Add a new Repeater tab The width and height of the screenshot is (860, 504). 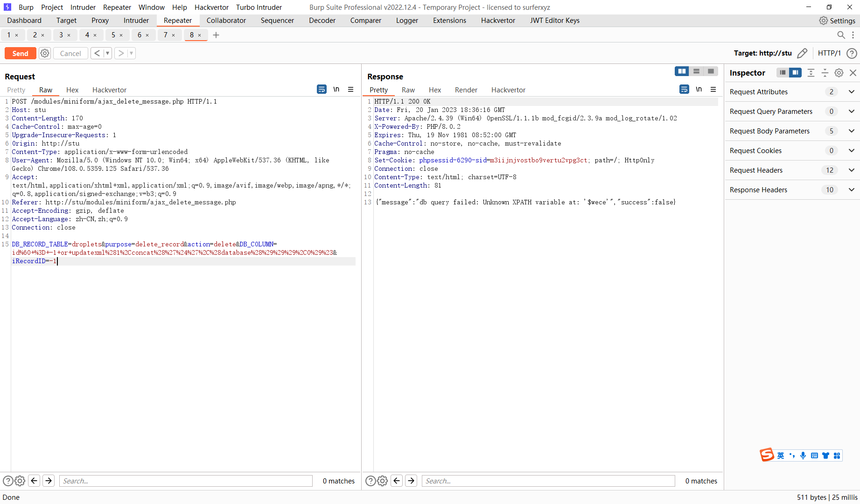(216, 35)
